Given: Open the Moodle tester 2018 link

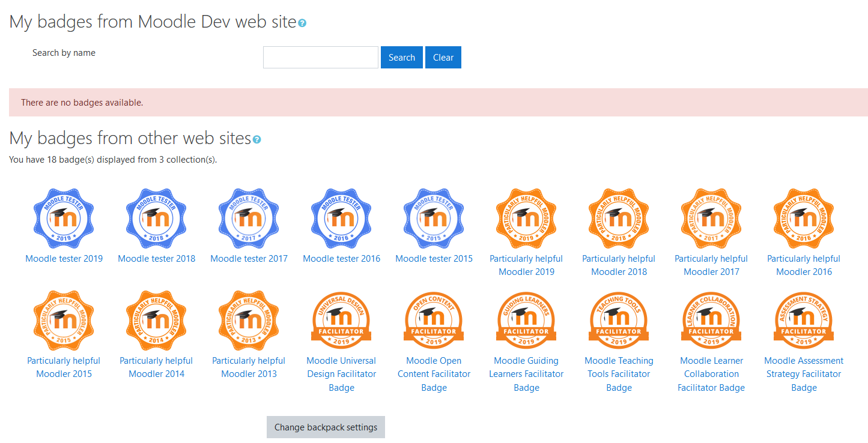Looking at the screenshot, I should (x=157, y=259).
